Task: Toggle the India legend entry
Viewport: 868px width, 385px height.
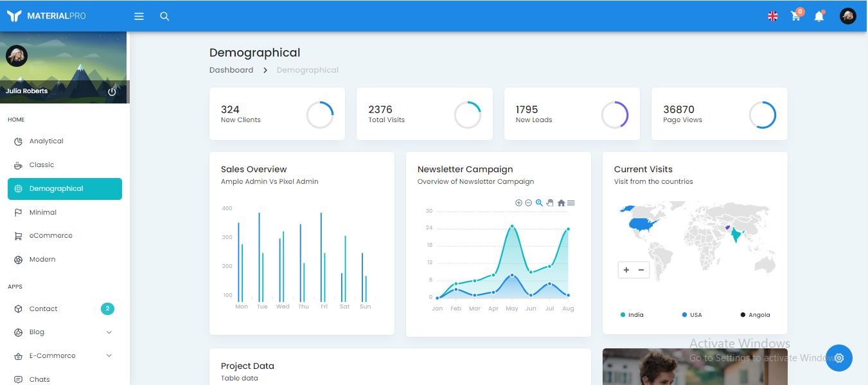Action: coord(632,315)
